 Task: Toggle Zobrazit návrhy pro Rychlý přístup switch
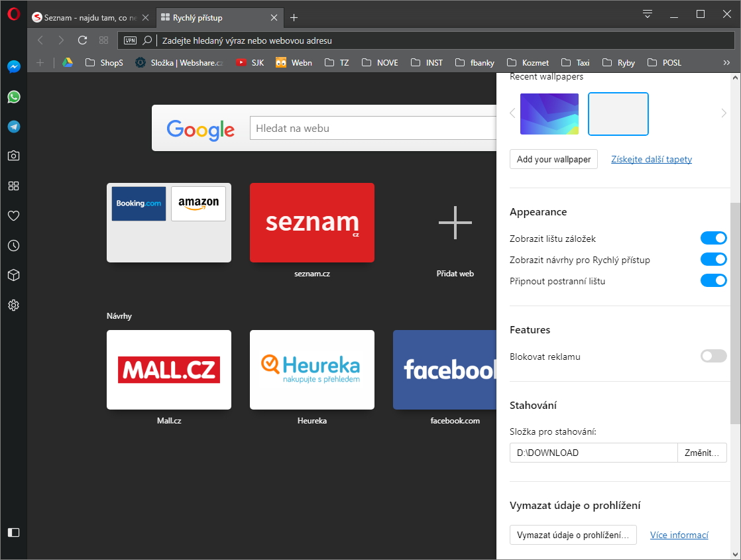coord(714,259)
